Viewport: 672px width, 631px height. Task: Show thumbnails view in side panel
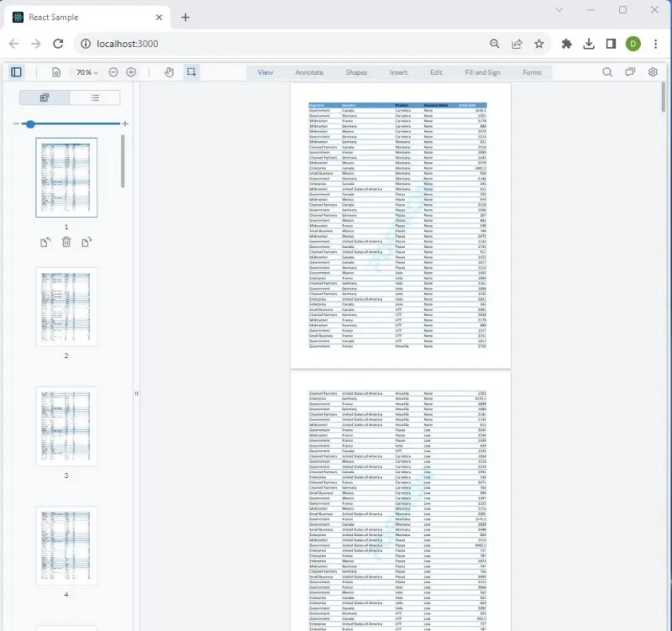(x=45, y=97)
